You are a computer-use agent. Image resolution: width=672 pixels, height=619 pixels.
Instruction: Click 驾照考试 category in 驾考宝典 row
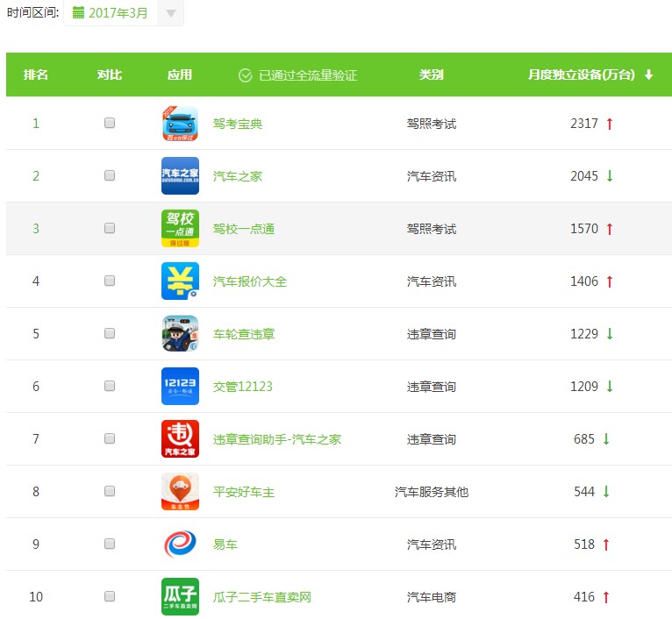click(431, 124)
